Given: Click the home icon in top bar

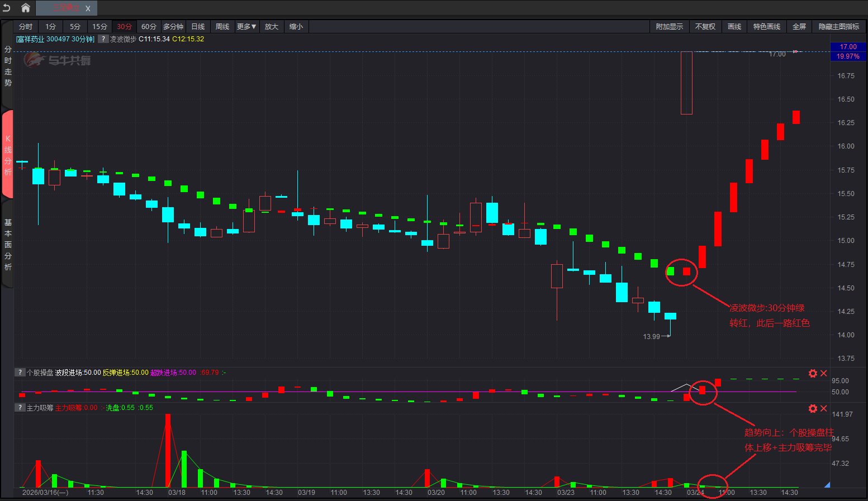Looking at the screenshot, I should coord(25,8).
